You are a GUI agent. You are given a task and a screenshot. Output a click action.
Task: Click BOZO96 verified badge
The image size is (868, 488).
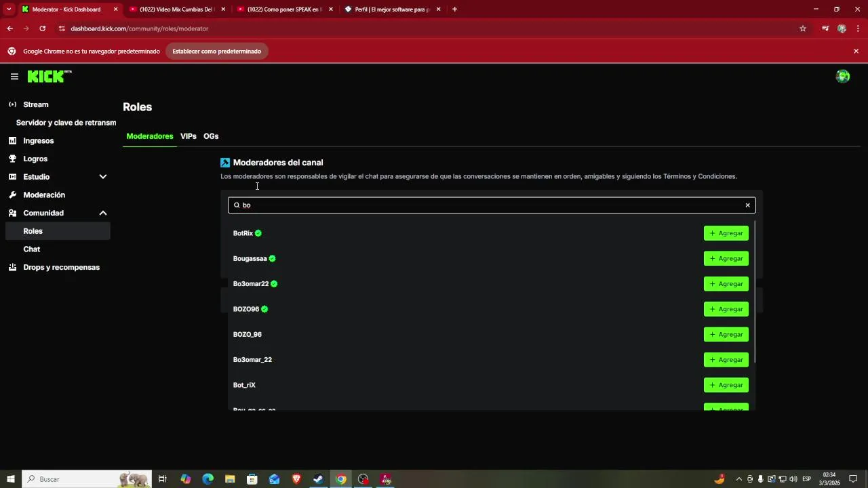[x=264, y=309]
